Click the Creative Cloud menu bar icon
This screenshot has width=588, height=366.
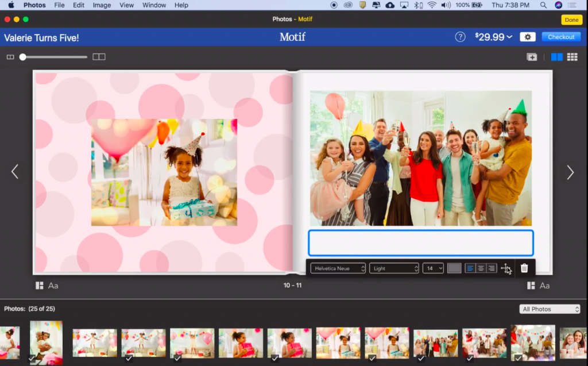(348, 5)
